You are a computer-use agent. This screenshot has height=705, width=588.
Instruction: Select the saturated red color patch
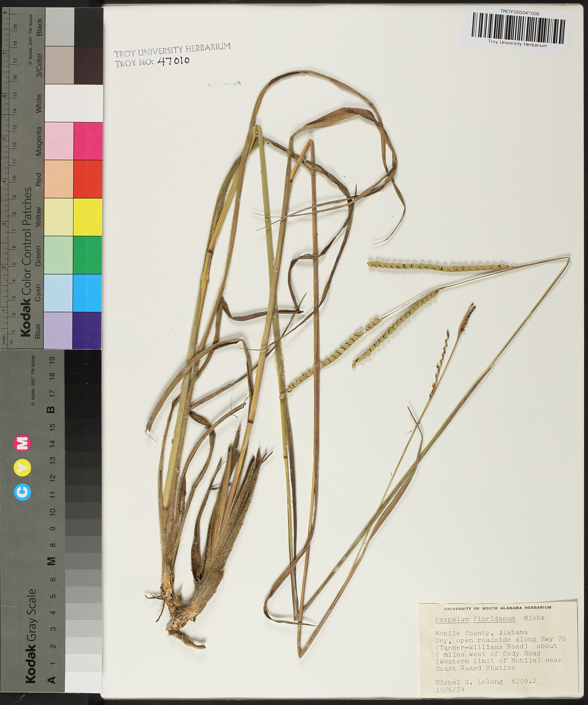[x=88, y=179]
